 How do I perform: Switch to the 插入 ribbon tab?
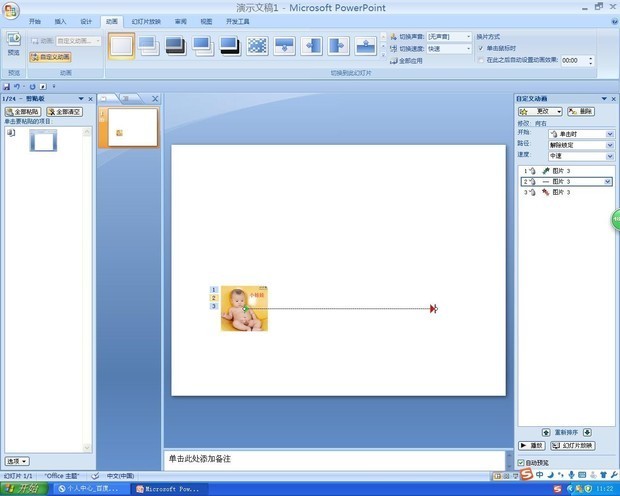(x=61, y=21)
